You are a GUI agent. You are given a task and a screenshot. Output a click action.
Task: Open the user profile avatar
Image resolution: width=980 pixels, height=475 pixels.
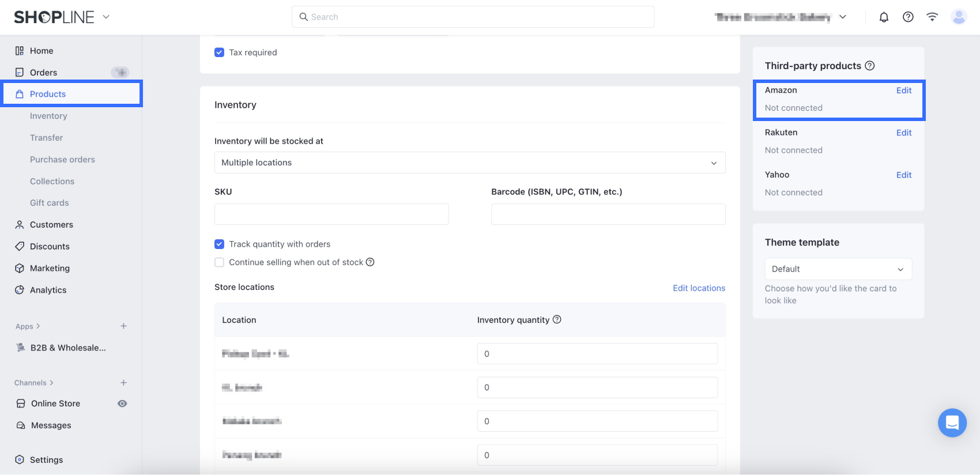(959, 17)
